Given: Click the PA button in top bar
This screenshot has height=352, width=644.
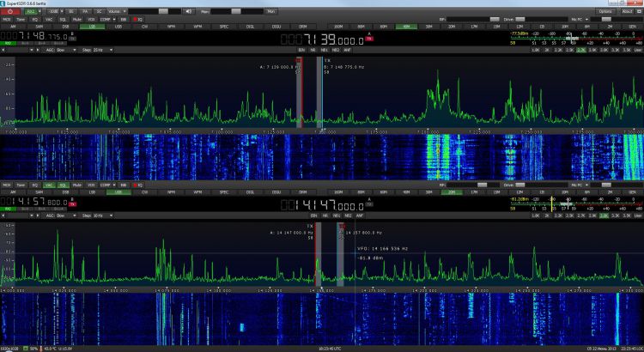Looking at the screenshot, I should 85,11.
